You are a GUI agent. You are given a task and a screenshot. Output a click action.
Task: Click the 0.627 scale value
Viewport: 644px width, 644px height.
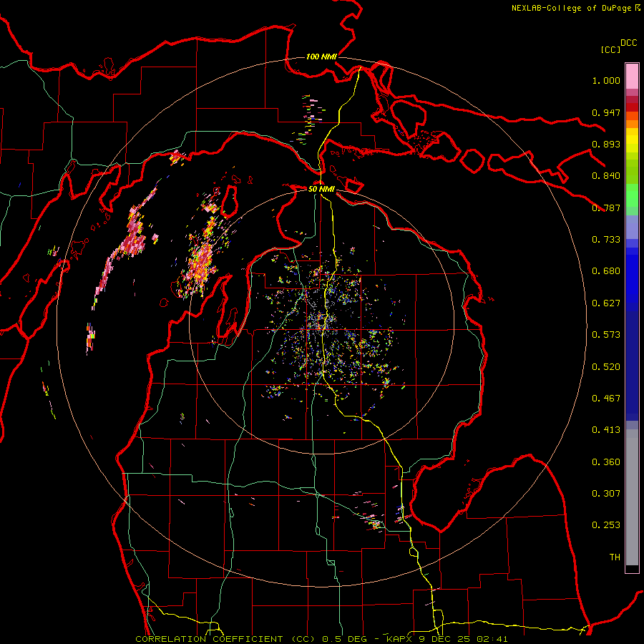606,303
